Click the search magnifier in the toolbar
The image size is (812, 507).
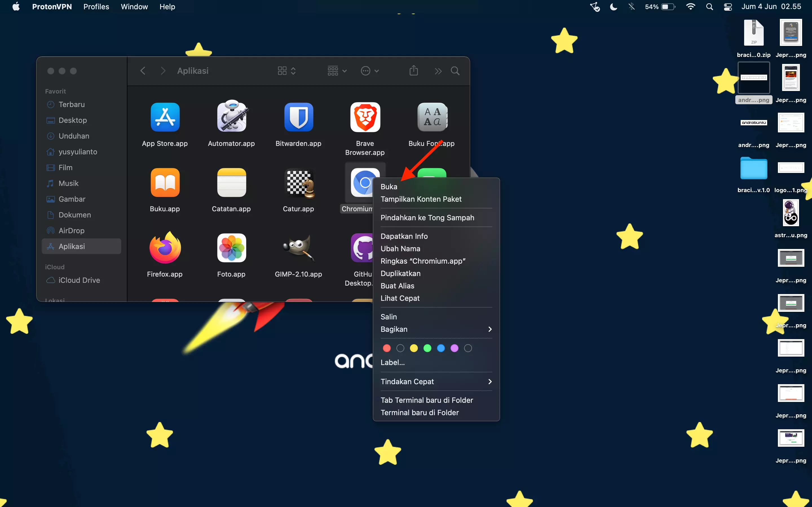pos(455,71)
